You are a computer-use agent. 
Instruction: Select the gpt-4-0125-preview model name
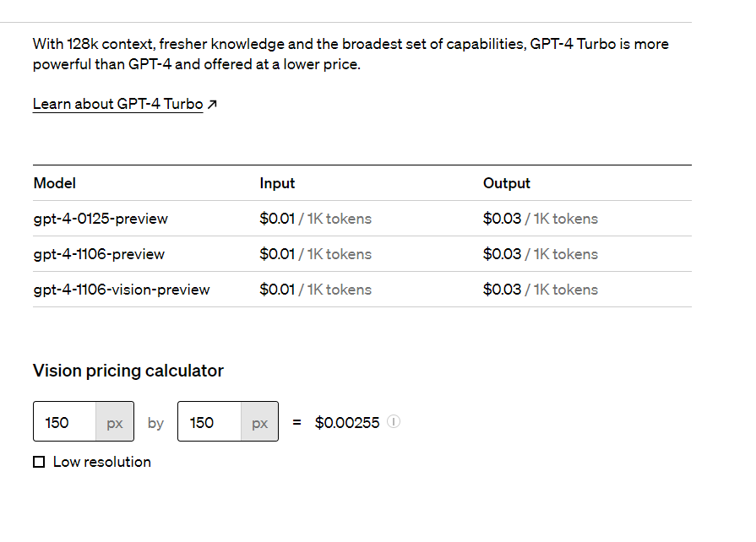pyautogui.click(x=101, y=219)
